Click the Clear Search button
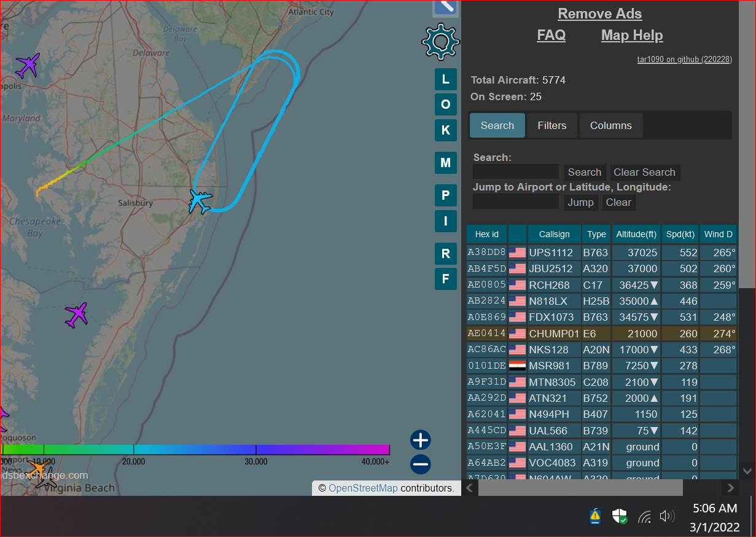This screenshot has width=756, height=537. tap(644, 172)
